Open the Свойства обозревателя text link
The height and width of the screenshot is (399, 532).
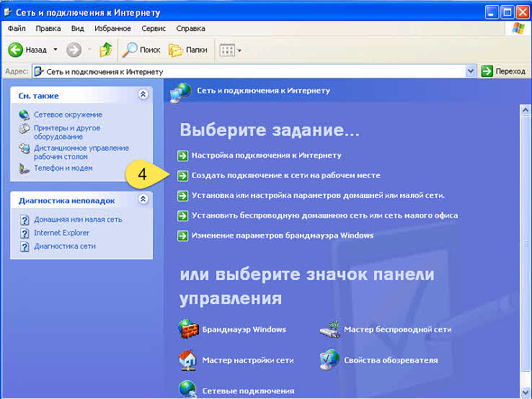pyautogui.click(x=391, y=360)
